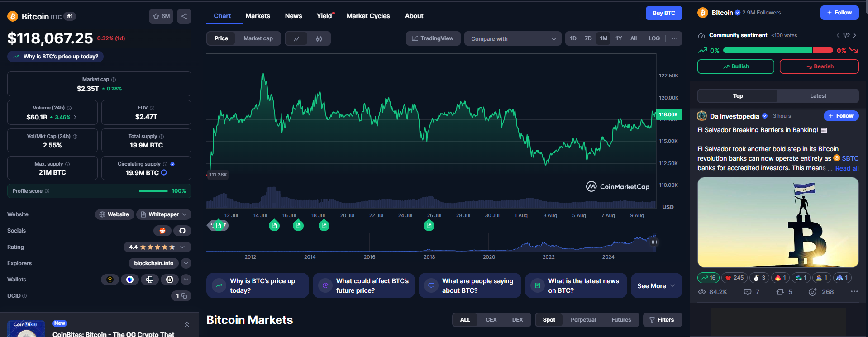Expand See More questions
Screen dimensions: 868x337
point(656,285)
